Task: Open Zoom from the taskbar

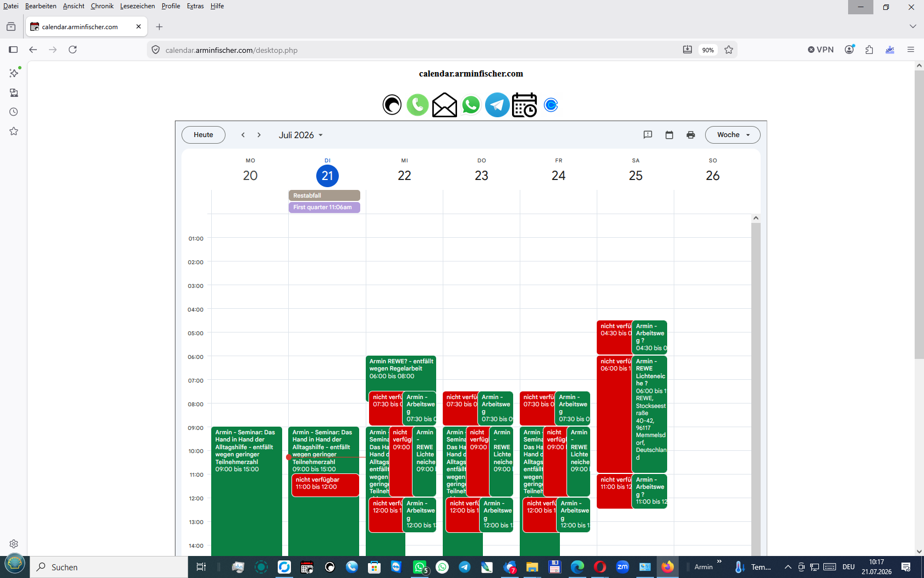Action: tap(623, 567)
